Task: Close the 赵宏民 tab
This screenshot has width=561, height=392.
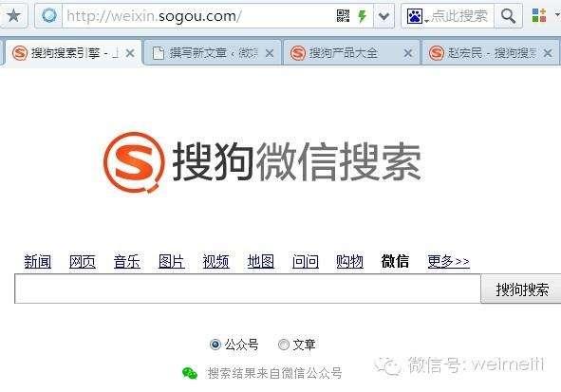Action: tap(548, 54)
